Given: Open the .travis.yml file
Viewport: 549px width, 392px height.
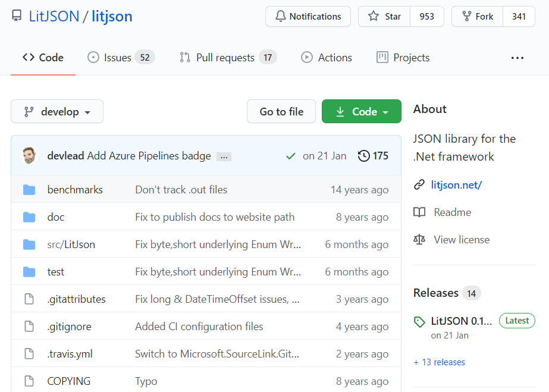Looking at the screenshot, I should [70, 353].
